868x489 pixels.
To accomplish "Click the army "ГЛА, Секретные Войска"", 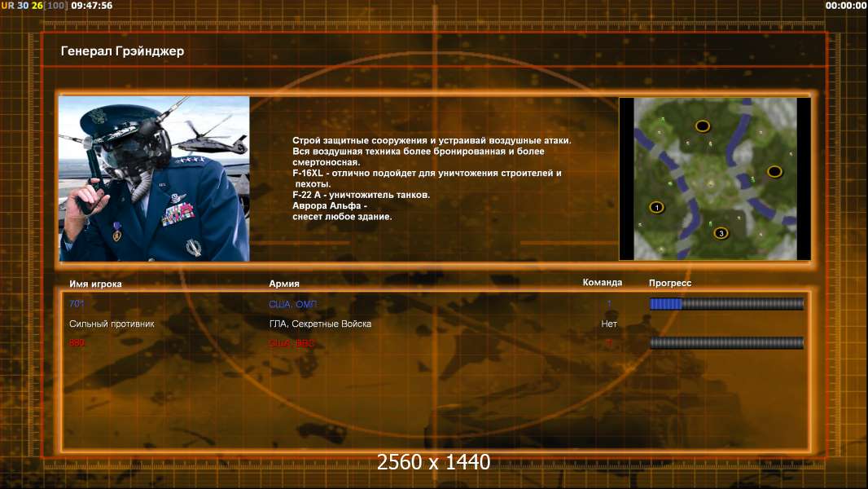I will pos(320,324).
